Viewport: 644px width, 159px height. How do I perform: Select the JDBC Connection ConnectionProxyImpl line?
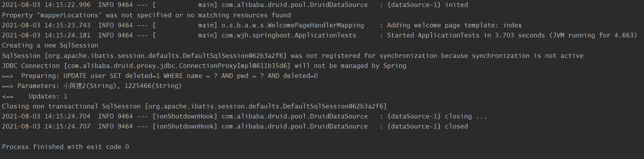click(204, 66)
